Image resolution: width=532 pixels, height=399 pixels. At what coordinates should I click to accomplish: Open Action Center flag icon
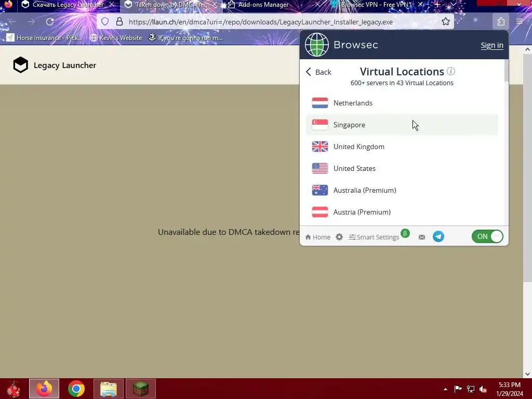tap(458, 389)
